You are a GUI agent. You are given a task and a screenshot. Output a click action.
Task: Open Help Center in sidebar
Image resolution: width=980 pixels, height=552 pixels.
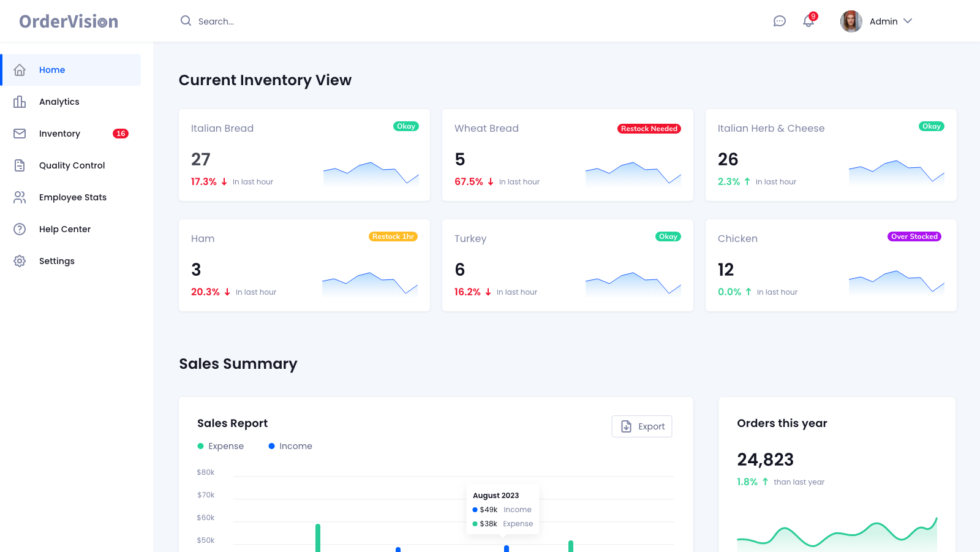tap(71, 229)
